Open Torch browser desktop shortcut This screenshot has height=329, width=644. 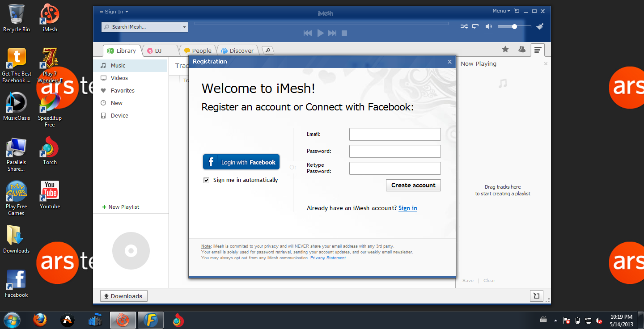point(50,151)
